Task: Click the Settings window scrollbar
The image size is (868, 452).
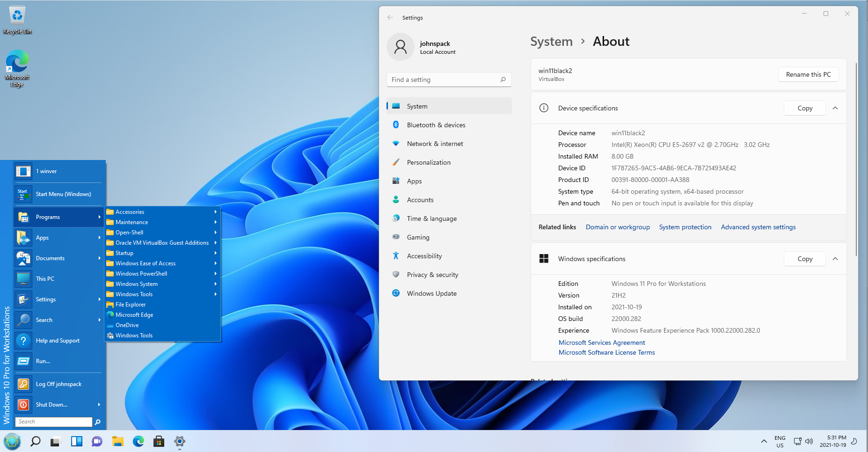Action: coord(856,159)
